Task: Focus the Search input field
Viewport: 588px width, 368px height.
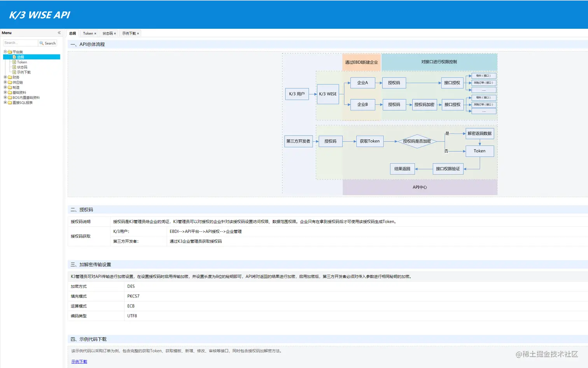Action: [x=21, y=43]
